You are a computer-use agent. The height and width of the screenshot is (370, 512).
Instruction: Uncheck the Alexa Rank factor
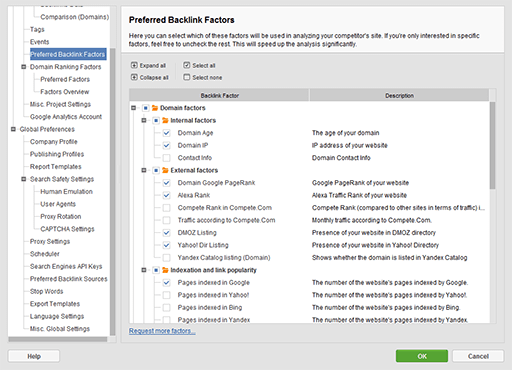[x=166, y=195]
